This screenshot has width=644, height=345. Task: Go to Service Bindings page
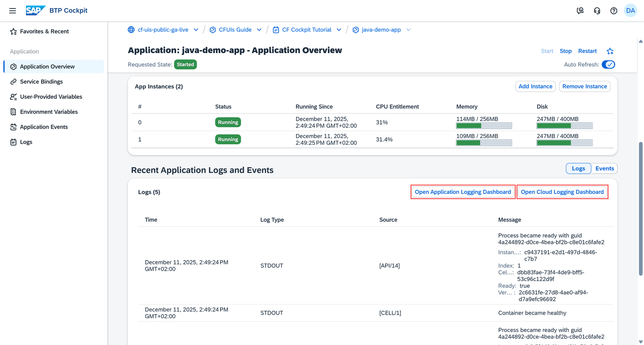click(x=54, y=82)
